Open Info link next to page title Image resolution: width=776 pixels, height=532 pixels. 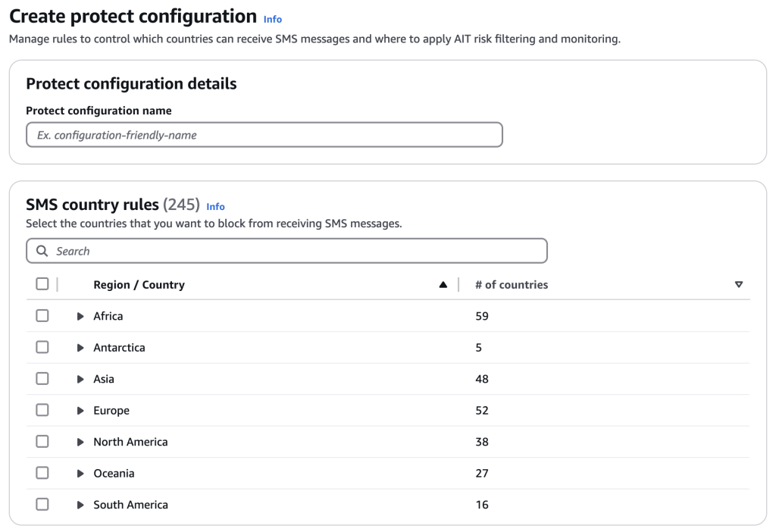pyautogui.click(x=273, y=19)
